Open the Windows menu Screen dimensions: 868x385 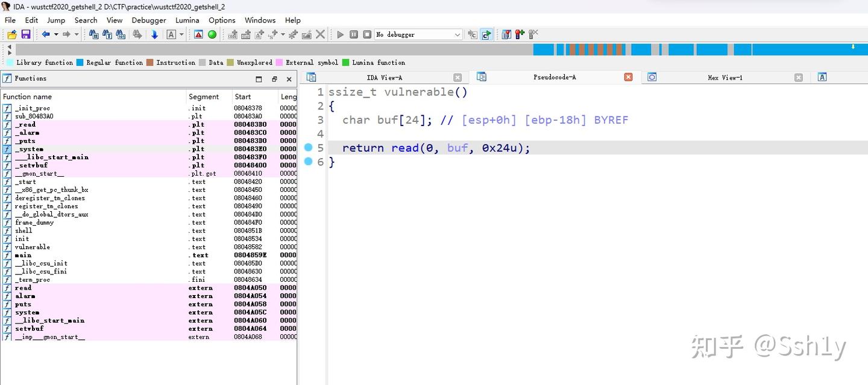(260, 20)
